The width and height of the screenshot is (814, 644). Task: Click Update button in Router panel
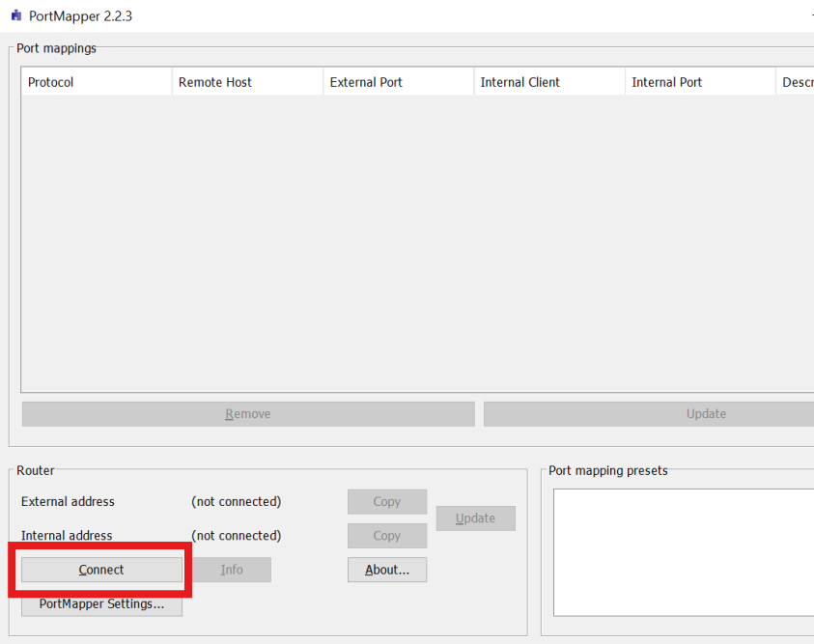475,518
